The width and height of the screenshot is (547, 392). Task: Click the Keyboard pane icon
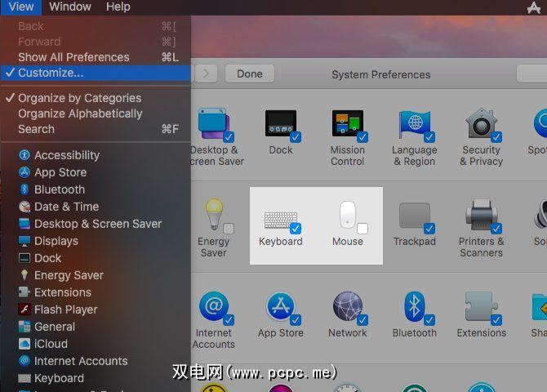pos(281,220)
